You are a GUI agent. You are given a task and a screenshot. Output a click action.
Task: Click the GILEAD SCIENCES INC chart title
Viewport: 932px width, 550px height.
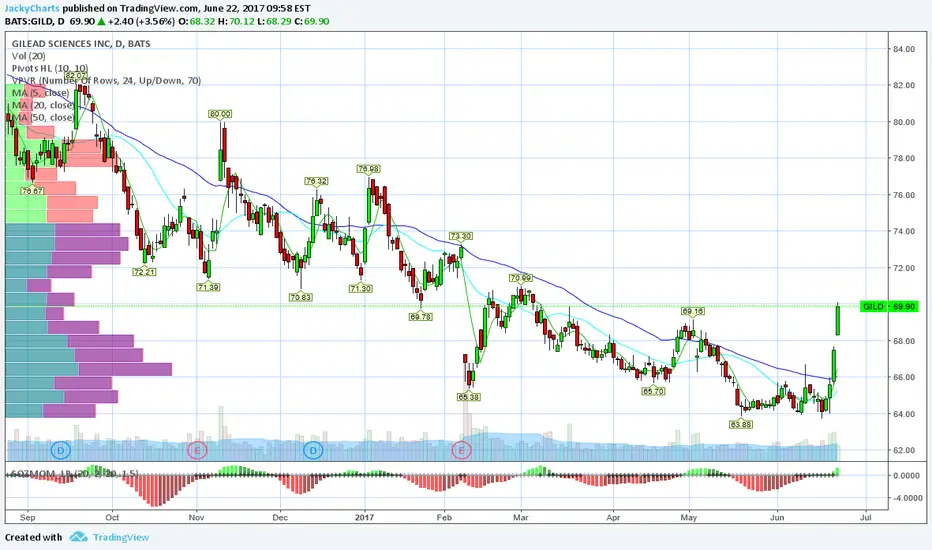tap(81, 43)
